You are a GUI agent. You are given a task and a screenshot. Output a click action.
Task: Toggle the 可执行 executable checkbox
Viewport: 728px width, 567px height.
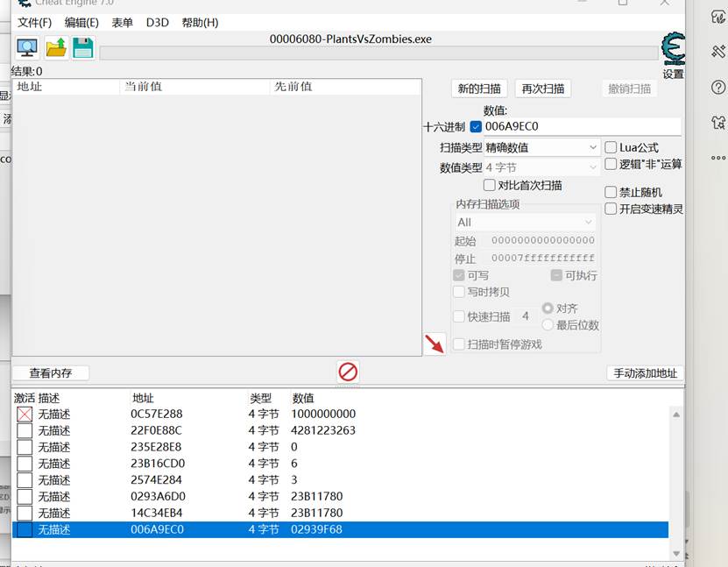coord(556,275)
